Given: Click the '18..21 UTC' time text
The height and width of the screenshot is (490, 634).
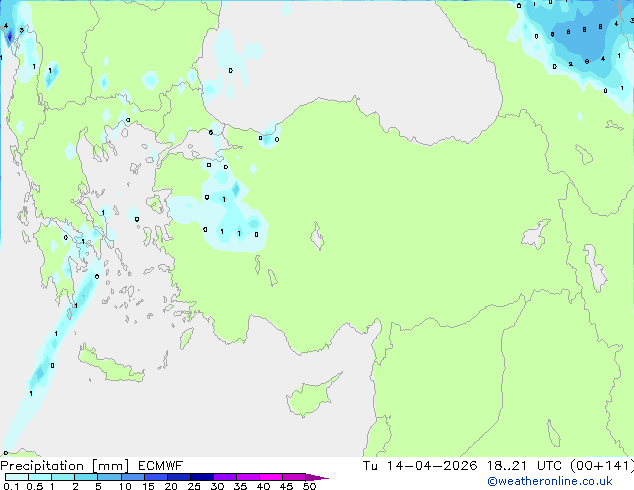Looking at the screenshot, I should pos(524,466).
